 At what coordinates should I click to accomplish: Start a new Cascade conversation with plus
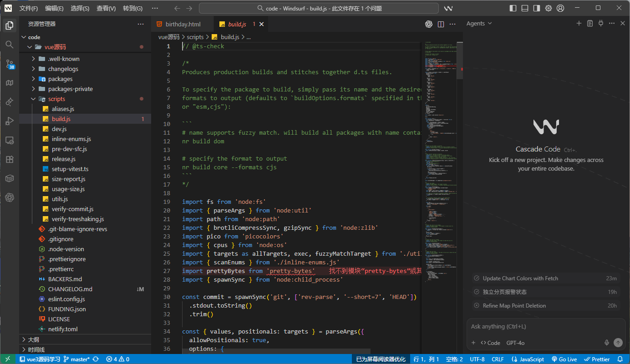(x=579, y=23)
